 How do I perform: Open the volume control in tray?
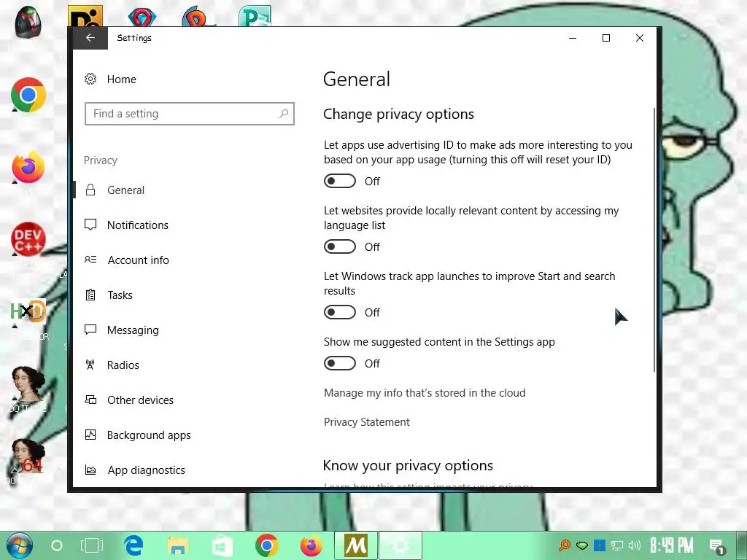pyautogui.click(x=635, y=545)
